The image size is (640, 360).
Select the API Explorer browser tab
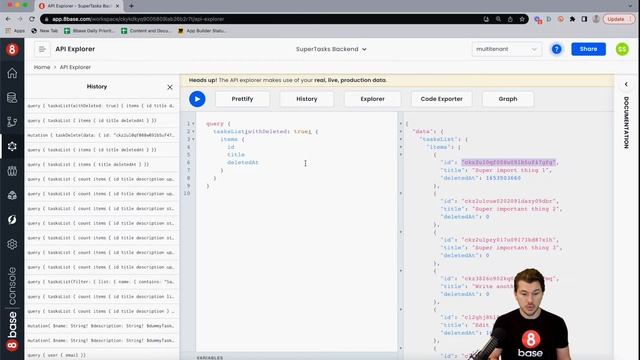(80, 6)
